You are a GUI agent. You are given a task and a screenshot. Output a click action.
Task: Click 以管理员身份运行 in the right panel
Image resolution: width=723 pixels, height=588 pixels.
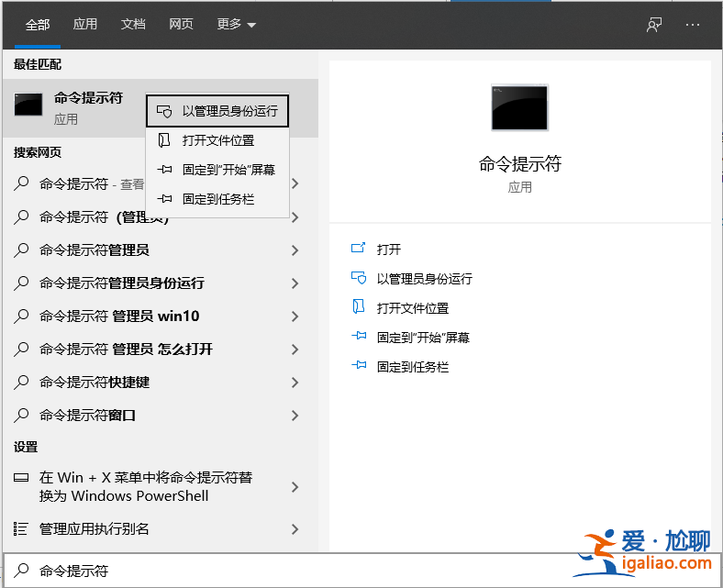pos(425,279)
